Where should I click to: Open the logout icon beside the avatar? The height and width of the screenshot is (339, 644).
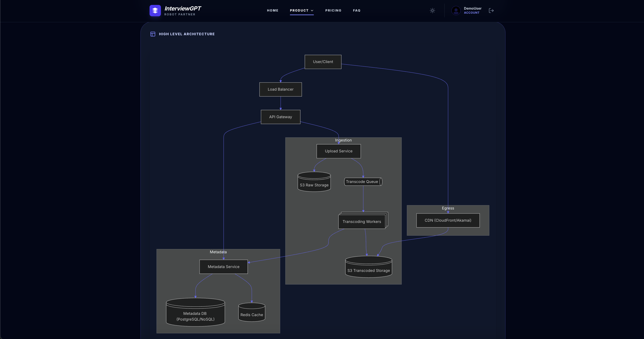point(491,10)
